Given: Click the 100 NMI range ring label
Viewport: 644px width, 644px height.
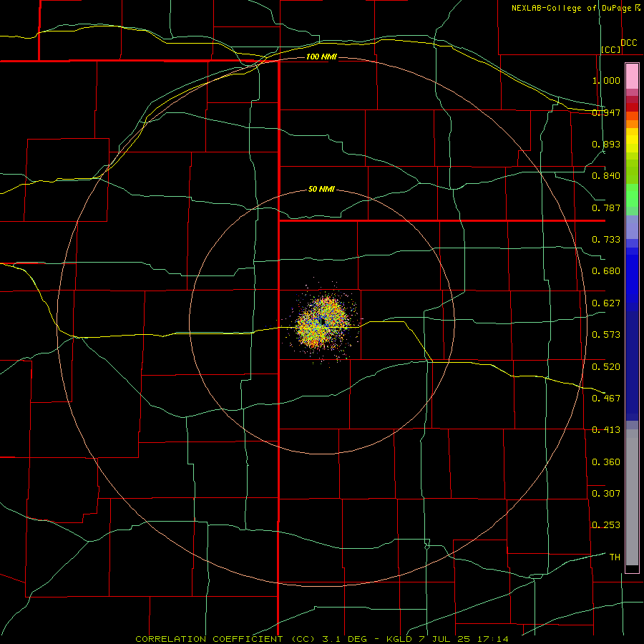Looking at the screenshot, I should [x=321, y=57].
